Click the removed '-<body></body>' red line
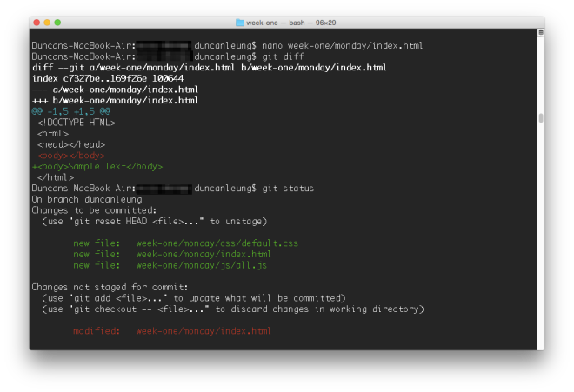574x392 pixels. pos(69,156)
